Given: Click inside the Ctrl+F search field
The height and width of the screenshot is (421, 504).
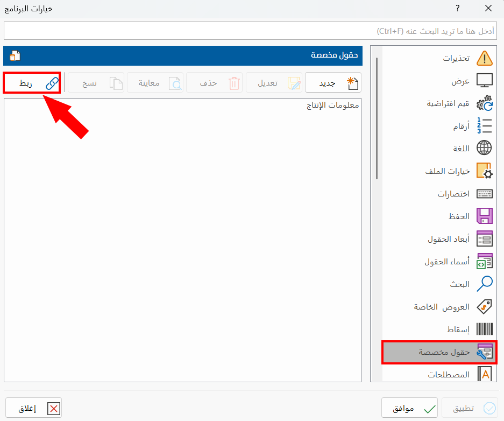Looking at the screenshot, I should [x=252, y=31].
